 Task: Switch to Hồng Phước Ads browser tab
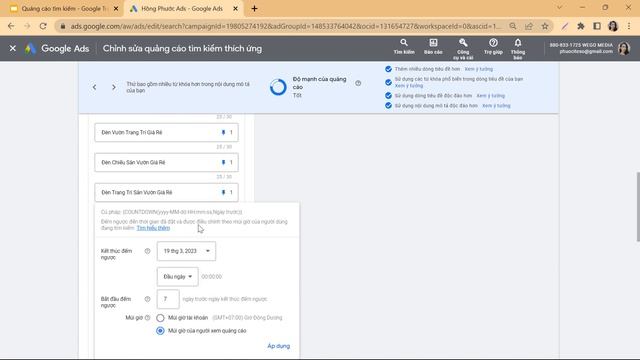(x=182, y=9)
